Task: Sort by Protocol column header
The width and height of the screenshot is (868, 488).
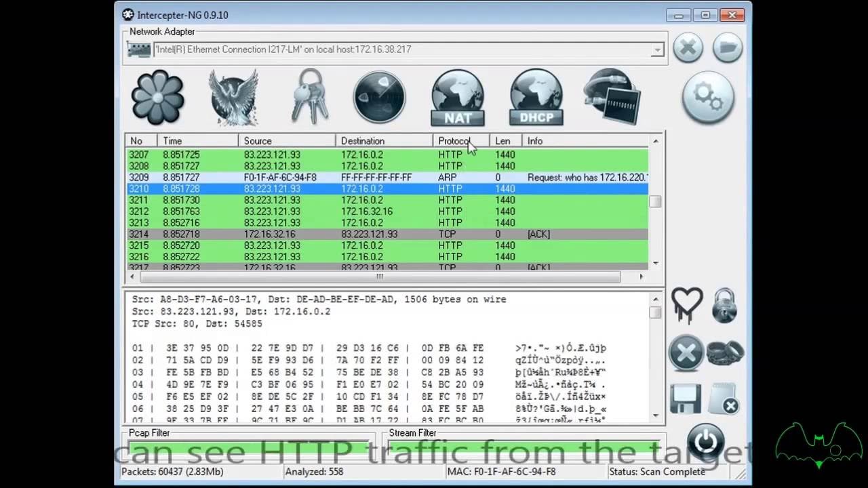Action: [461, 141]
